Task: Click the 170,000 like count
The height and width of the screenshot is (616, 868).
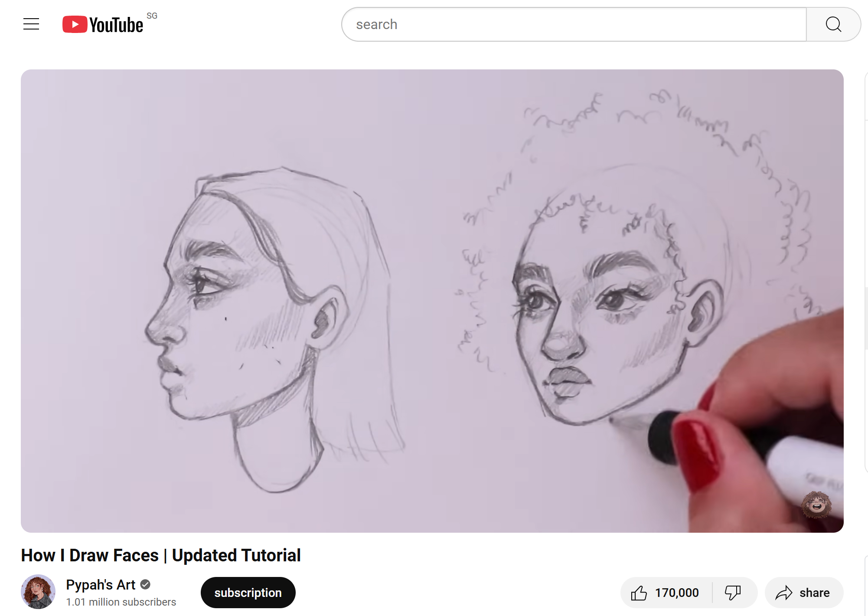Action: coord(676,593)
